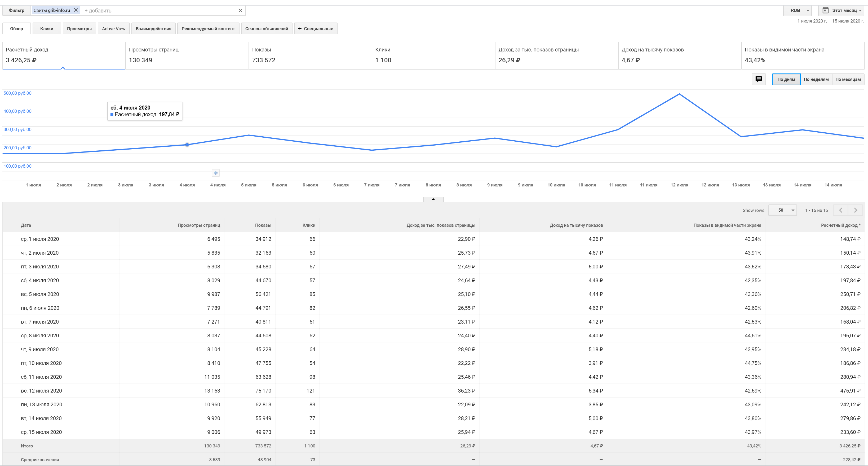Screen dimensions: 868x466
Task: Open the chart annotations comment icon
Action: click(759, 79)
